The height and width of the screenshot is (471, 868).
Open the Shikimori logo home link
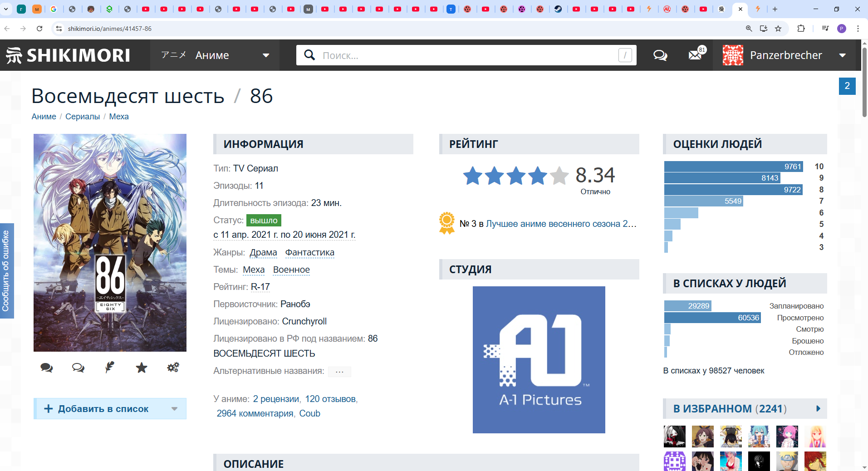coord(68,55)
